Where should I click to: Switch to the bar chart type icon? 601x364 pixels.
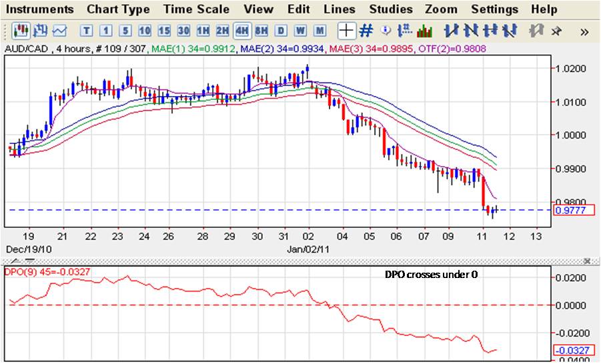pos(40,31)
